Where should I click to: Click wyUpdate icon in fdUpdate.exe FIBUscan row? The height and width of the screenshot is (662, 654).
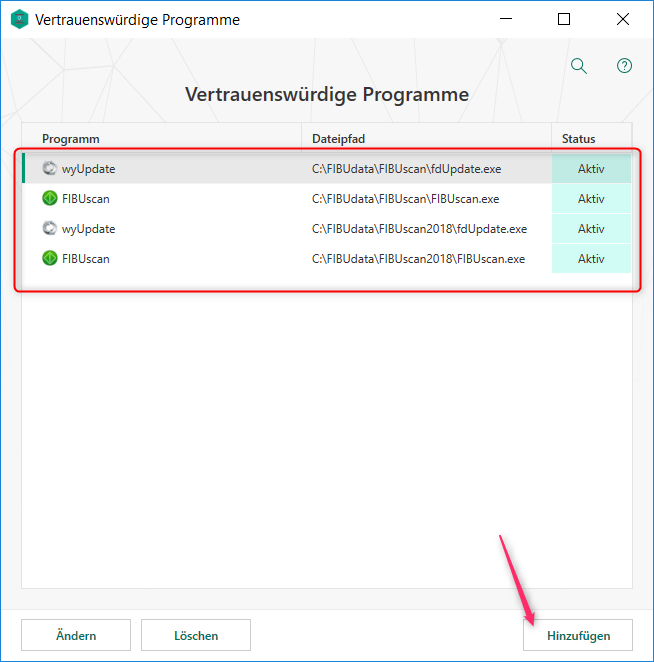coord(49,168)
